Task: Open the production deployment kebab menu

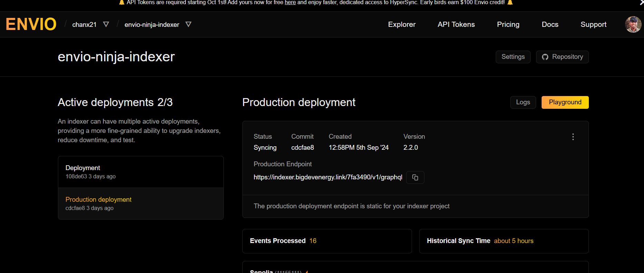Action: click(x=573, y=137)
